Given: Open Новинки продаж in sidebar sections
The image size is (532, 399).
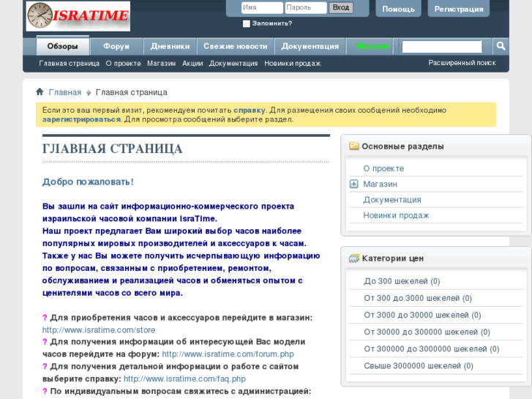Looking at the screenshot, I should [396, 215].
